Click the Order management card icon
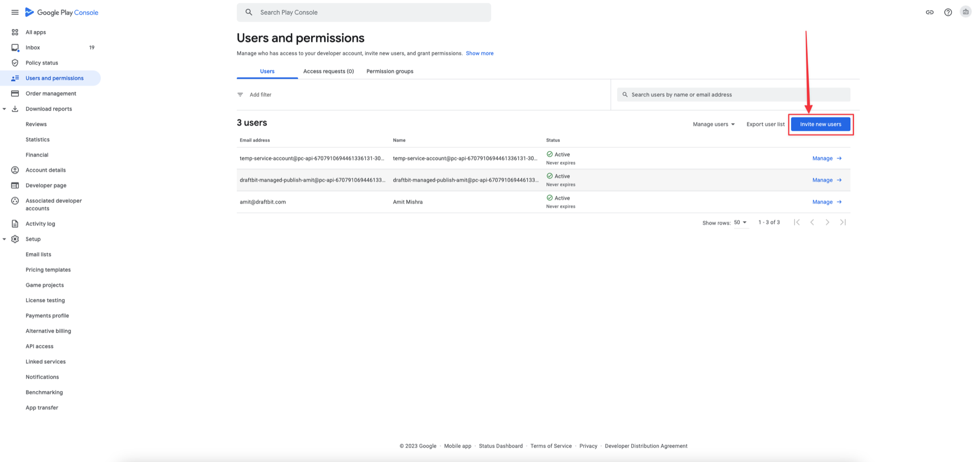The width and height of the screenshot is (980, 462). pos(15,93)
